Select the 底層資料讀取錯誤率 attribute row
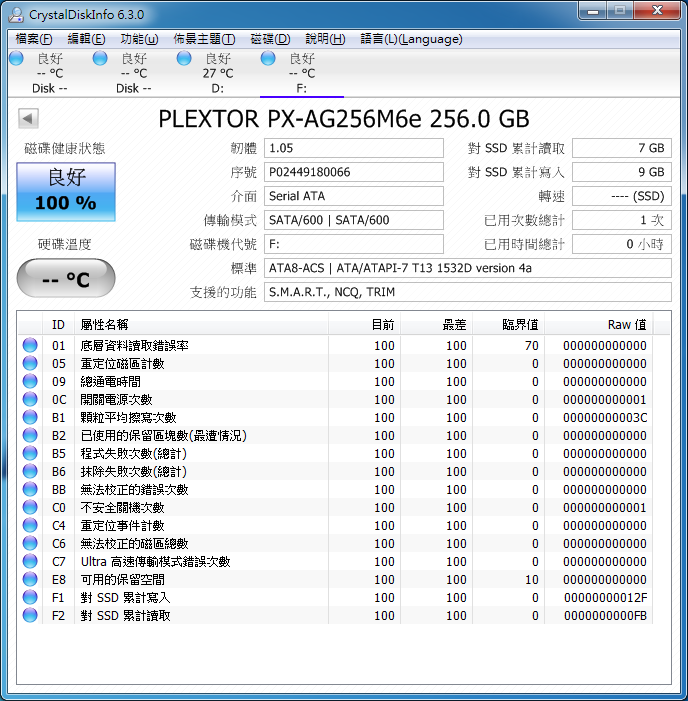688x701 pixels. (x=335, y=346)
